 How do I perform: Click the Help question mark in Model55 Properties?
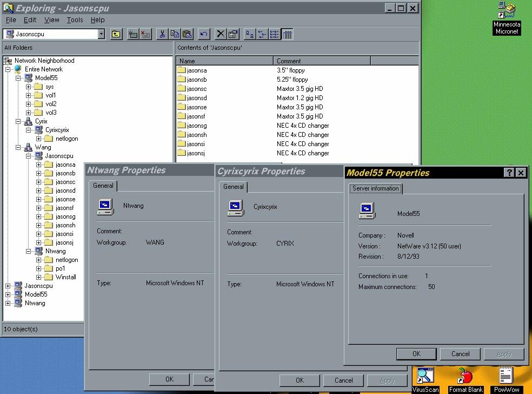[x=509, y=173]
